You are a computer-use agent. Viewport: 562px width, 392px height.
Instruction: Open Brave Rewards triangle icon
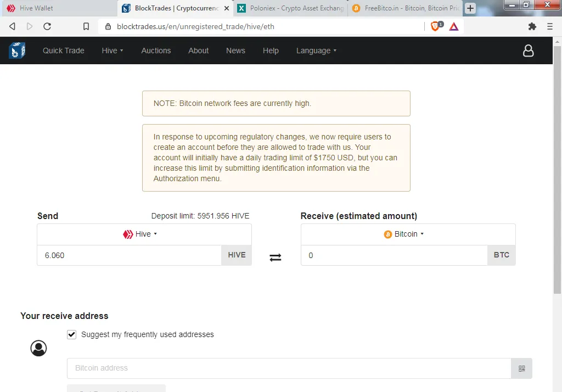click(454, 26)
